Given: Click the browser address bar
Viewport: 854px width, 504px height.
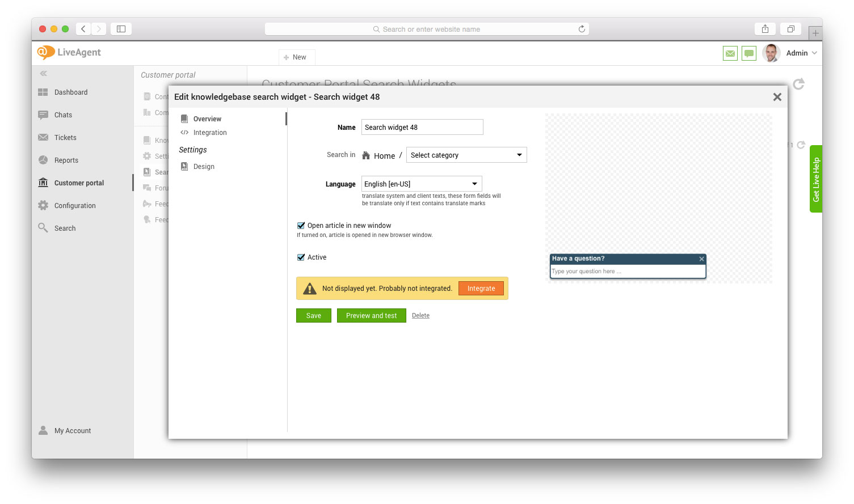Looking at the screenshot, I should click(x=427, y=29).
